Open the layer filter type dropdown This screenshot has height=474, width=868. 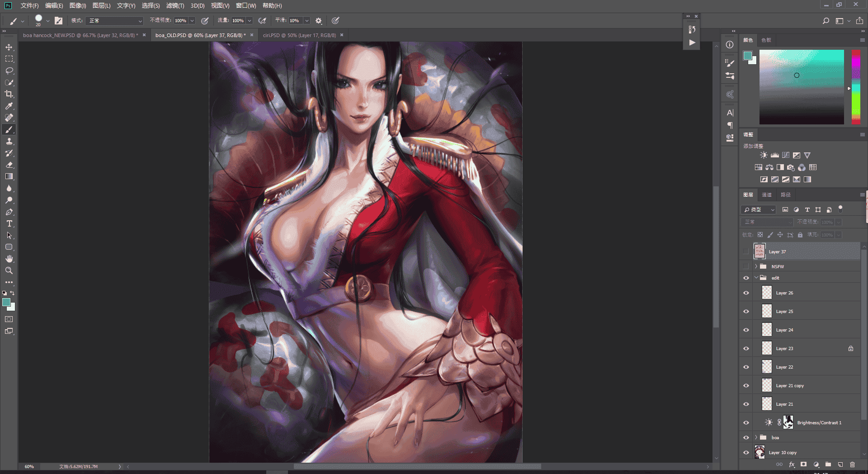click(758, 209)
